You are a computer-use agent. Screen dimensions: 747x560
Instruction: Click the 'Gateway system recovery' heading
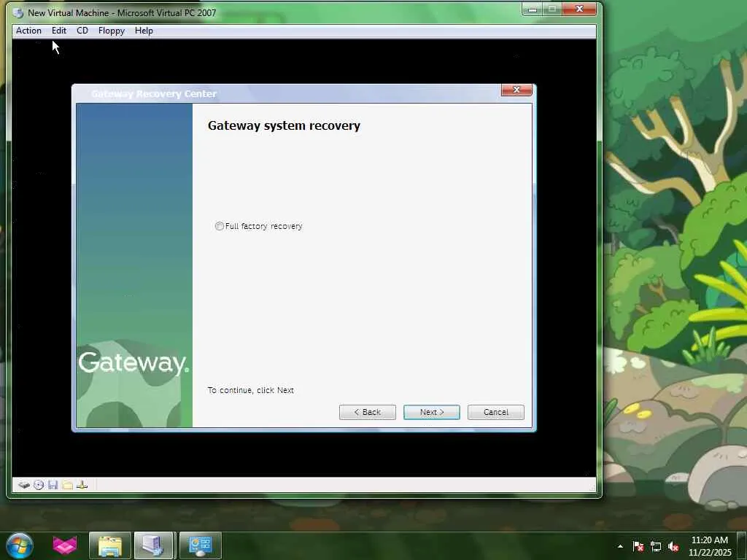(x=284, y=125)
